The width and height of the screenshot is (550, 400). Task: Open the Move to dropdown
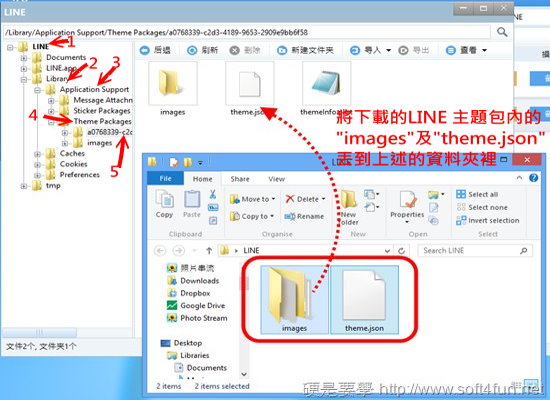click(252, 199)
